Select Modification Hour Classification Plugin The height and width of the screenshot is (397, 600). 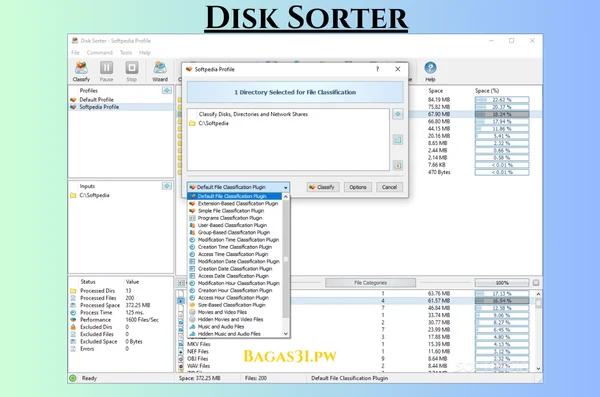pyautogui.click(x=235, y=283)
